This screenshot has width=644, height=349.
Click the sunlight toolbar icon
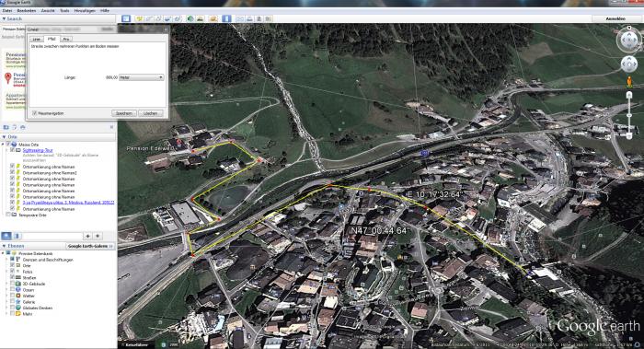coord(200,18)
